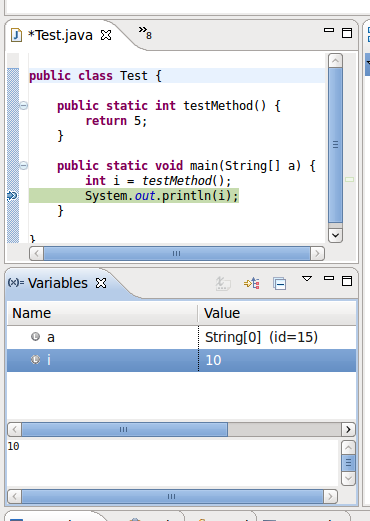370x521 pixels.
Task: Click the detail pane horizontal scroll right arrow
Action: click(x=330, y=496)
